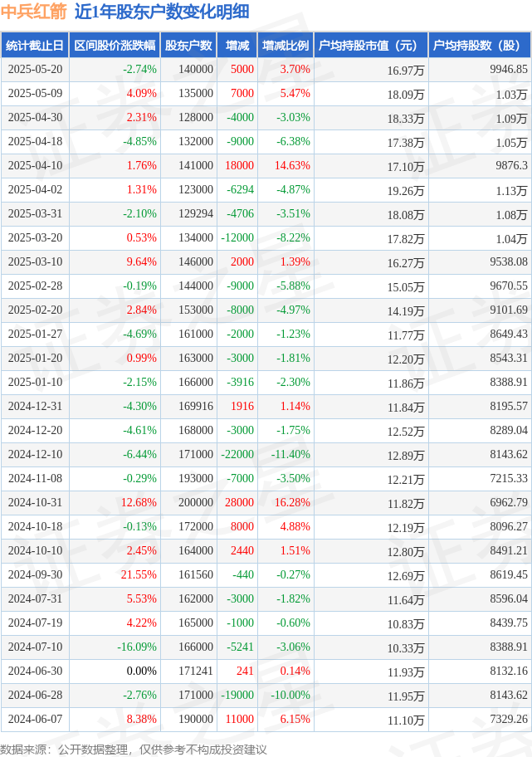
Task: Click the -16.09% price change cell
Action: pos(115,647)
